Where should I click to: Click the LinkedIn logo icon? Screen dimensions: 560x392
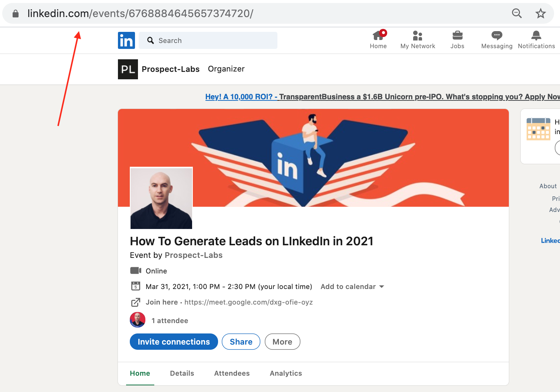[126, 40]
